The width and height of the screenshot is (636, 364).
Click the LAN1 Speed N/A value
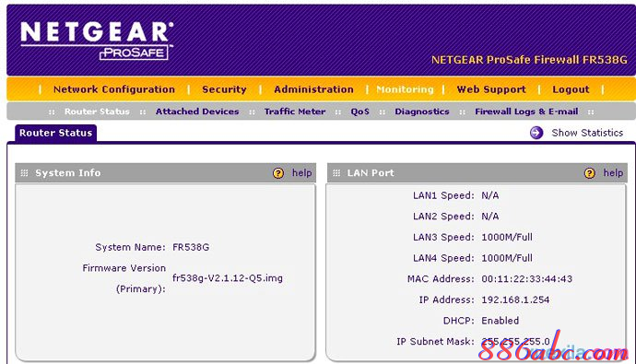490,195
